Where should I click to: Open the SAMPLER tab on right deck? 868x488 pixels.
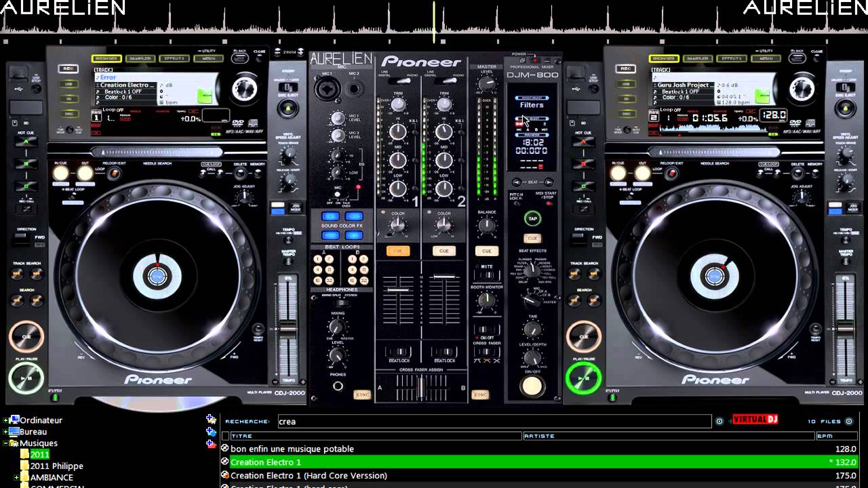pyautogui.click(x=697, y=59)
